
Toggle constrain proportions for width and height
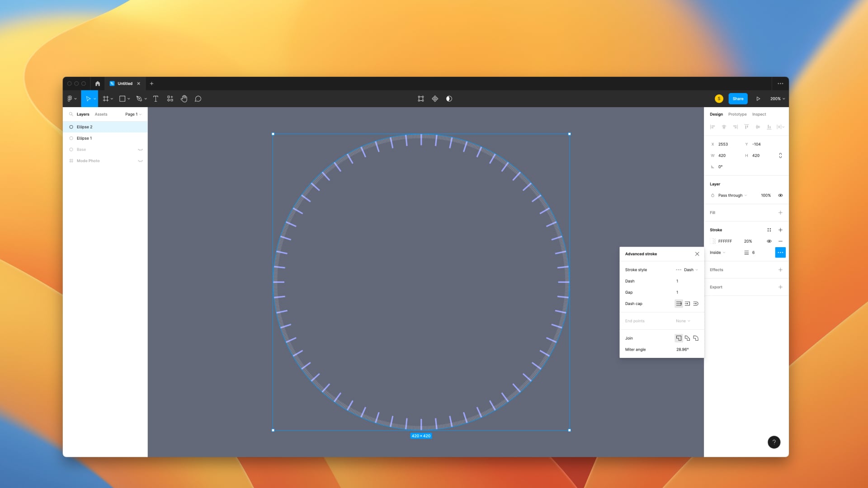point(780,155)
